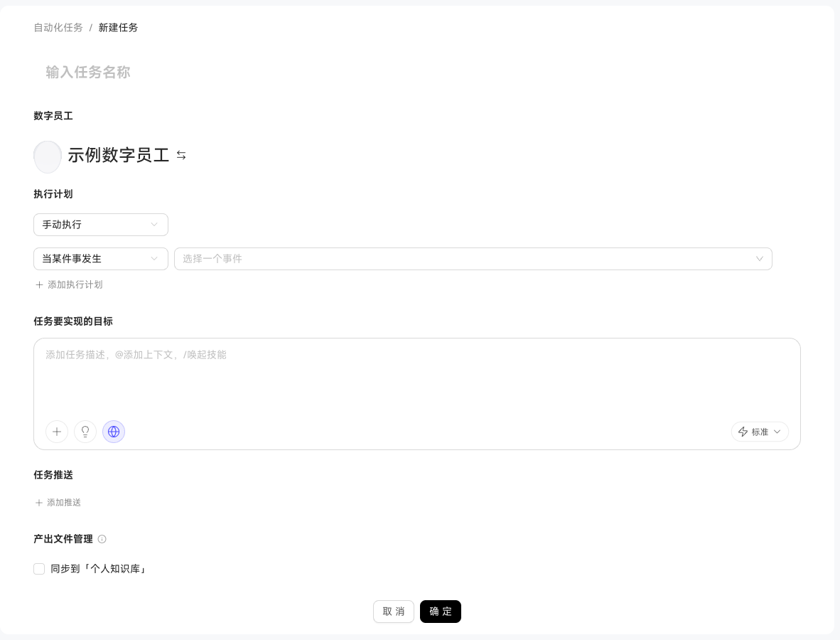Expand the 选择一个事件 dropdown
This screenshot has height=640, width=840.
(x=473, y=259)
